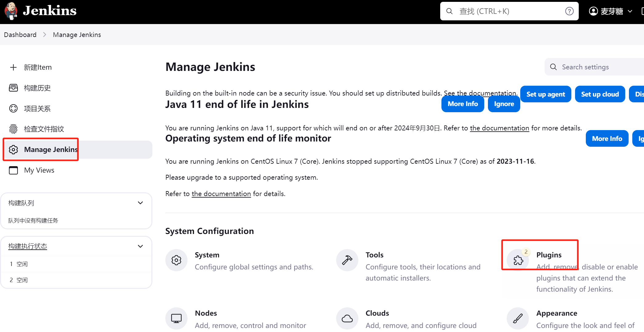Viewport: 644px width, 332px height.
Task: Click More Info for operating system monitor
Action: click(607, 139)
